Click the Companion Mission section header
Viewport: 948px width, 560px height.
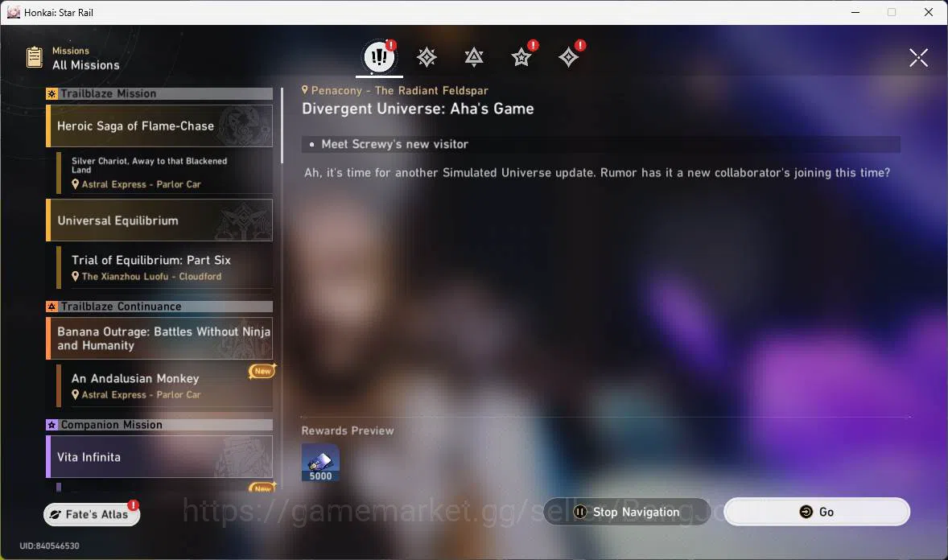159,425
